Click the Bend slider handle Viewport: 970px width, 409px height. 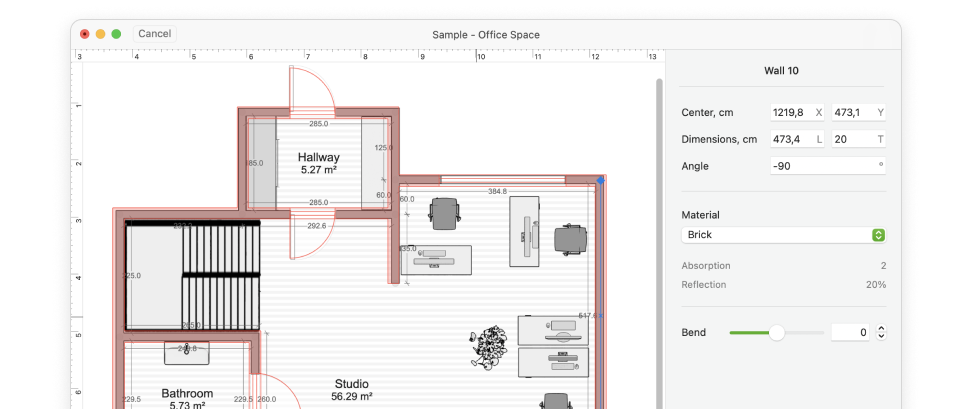coord(776,333)
